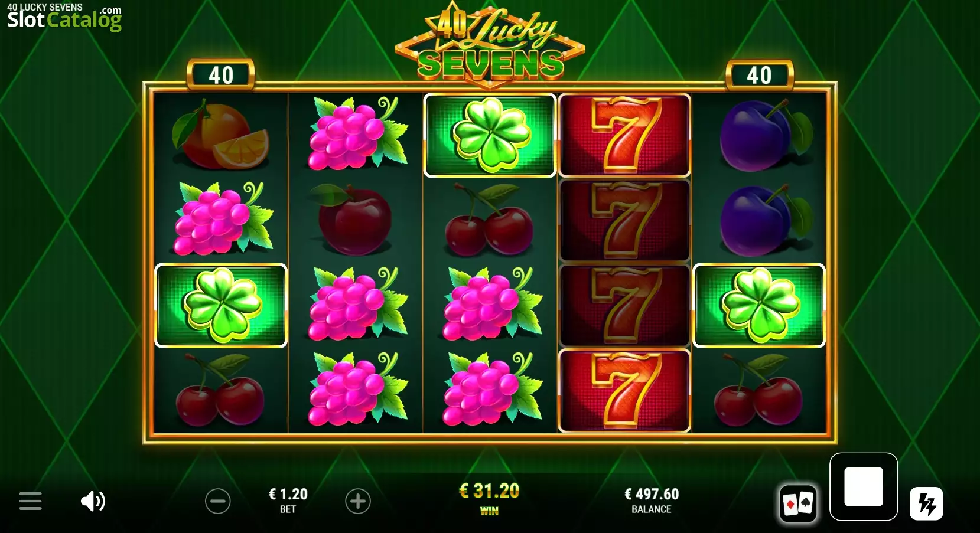Increase the bet with plus button
The width and height of the screenshot is (980, 533).
[358, 501]
